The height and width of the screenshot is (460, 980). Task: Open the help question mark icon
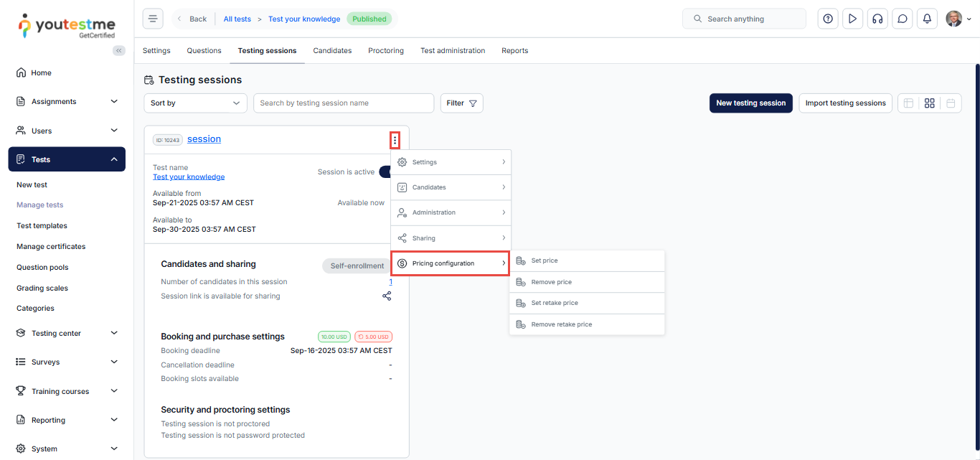tap(828, 19)
